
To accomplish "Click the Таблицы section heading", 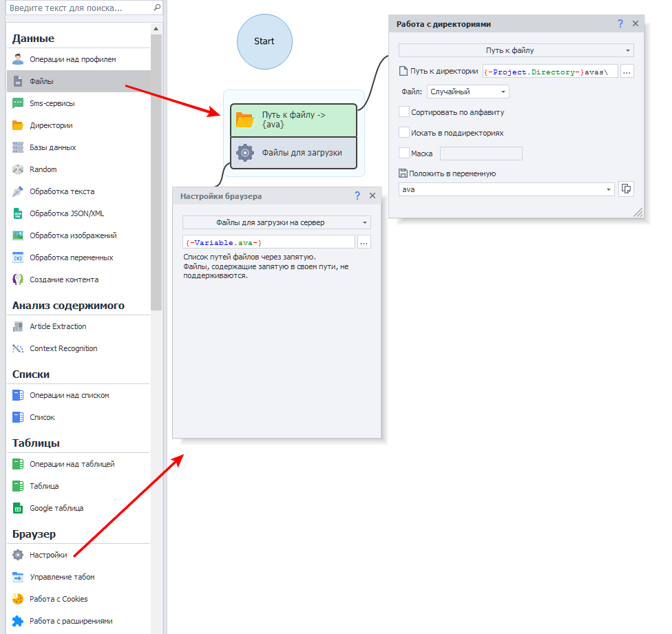I will pyautogui.click(x=36, y=443).
